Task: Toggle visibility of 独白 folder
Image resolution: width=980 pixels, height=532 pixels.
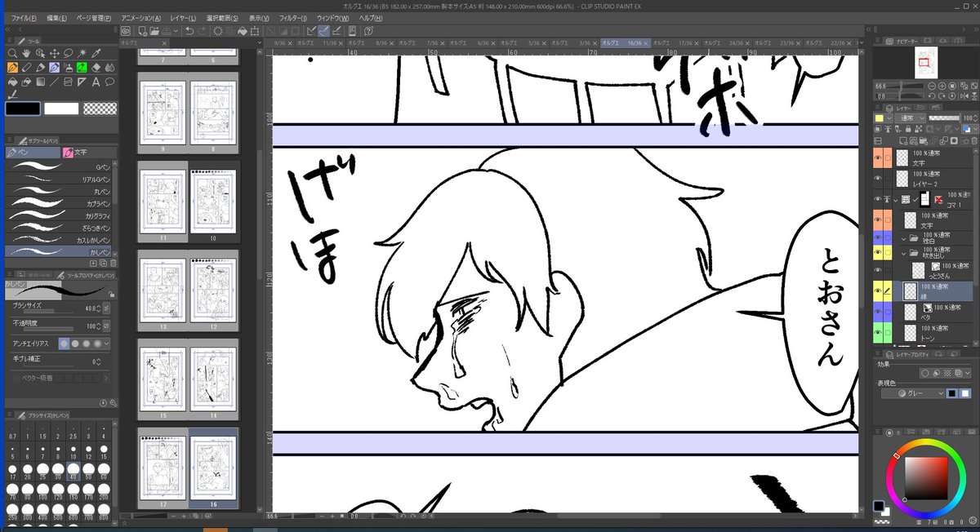Action: pyautogui.click(x=878, y=237)
